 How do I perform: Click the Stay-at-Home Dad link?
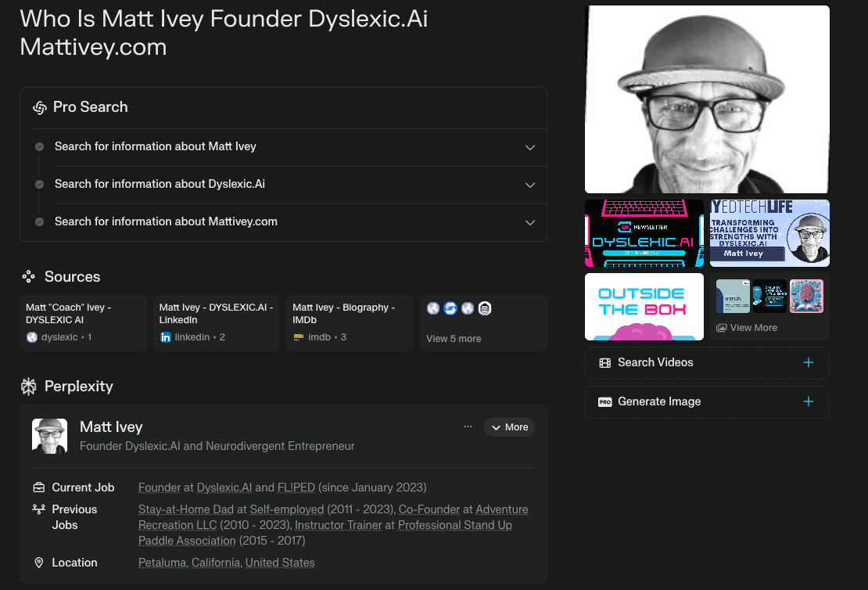click(x=186, y=509)
